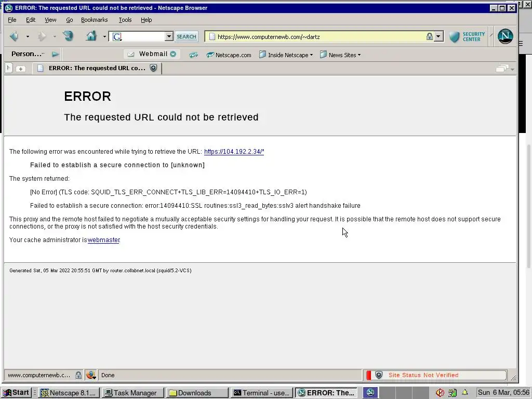Click inside the search text field
The height and width of the screenshot is (399, 532).
pos(143,37)
